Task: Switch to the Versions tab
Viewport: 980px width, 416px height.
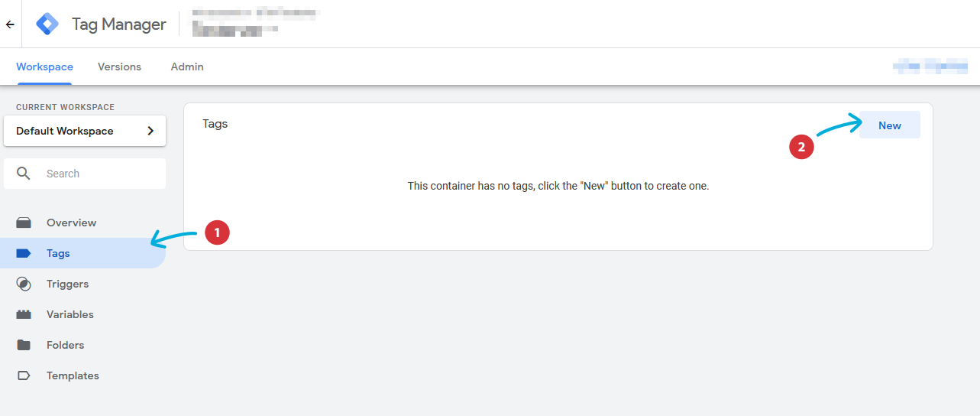Action: pos(119,67)
